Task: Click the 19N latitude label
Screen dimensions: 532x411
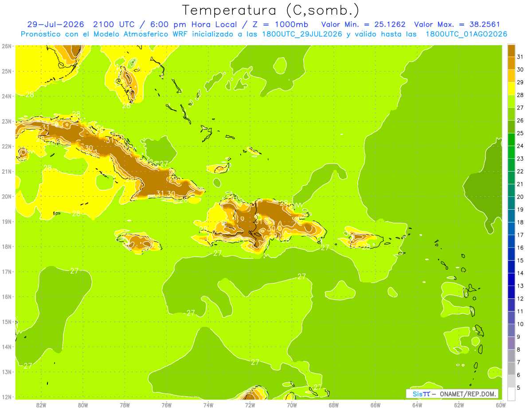Action: [x=6, y=222]
